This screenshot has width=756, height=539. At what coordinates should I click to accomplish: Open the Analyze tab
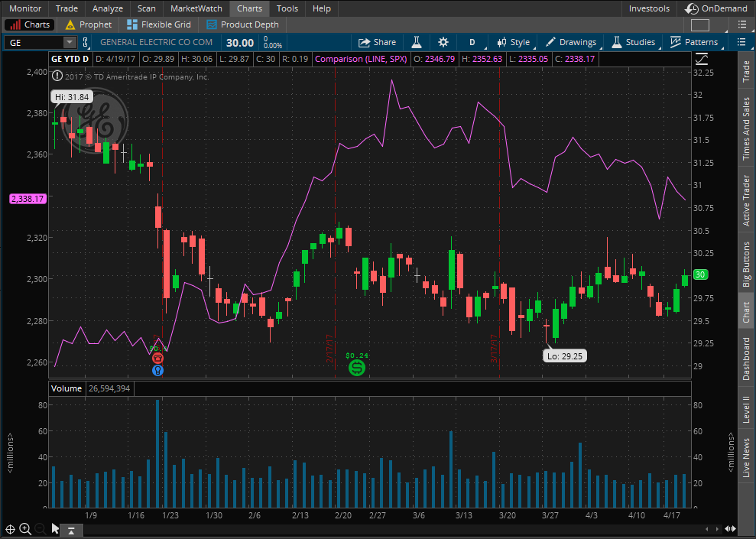(108, 8)
